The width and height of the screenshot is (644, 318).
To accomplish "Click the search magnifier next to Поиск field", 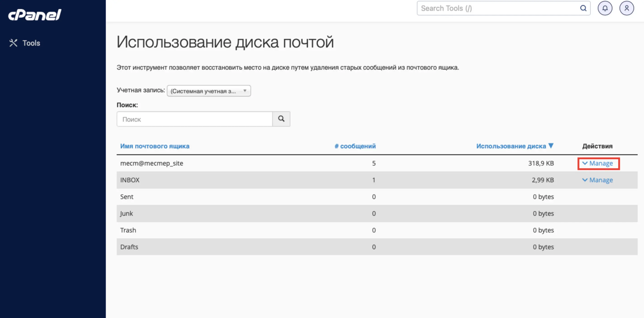I will 281,119.
